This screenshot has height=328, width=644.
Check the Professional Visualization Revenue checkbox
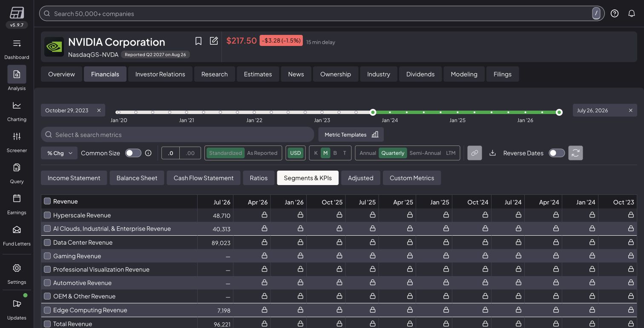47,269
